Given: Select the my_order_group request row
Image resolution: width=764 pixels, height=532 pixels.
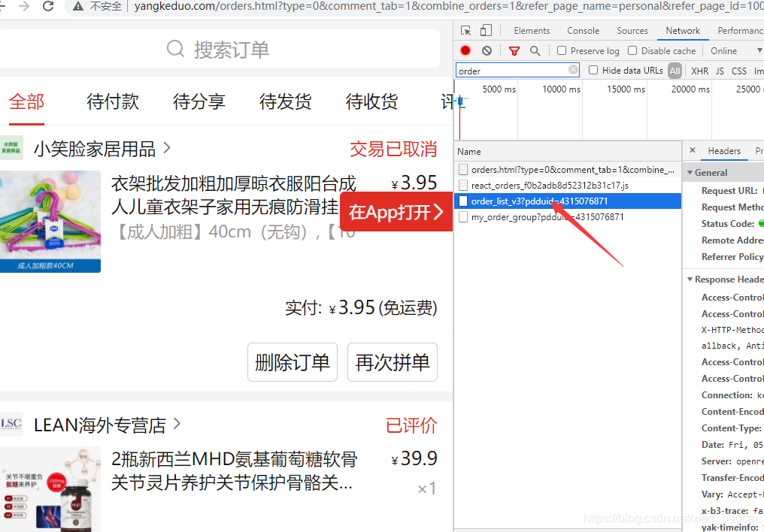Looking at the screenshot, I should pyautogui.click(x=568, y=217).
